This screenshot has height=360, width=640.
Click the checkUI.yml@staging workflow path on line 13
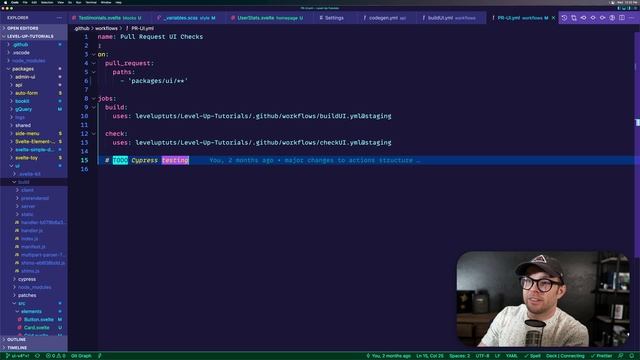(x=263, y=142)
